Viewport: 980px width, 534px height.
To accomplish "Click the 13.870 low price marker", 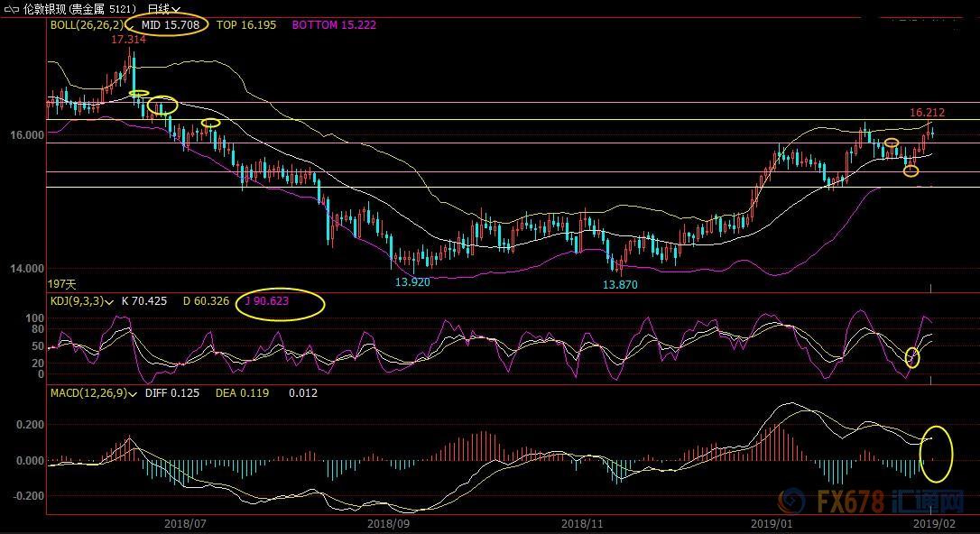I will (x=621, y=284).
